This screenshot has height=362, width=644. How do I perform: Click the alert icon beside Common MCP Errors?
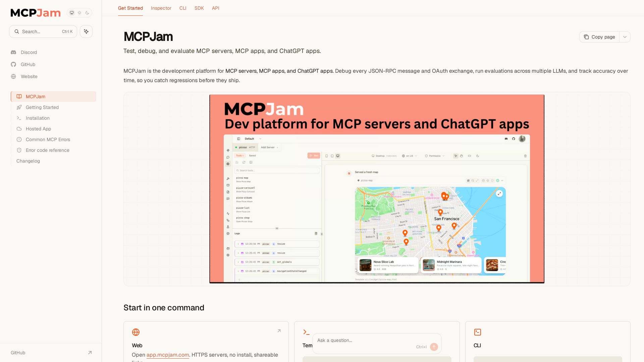[19, 139]
